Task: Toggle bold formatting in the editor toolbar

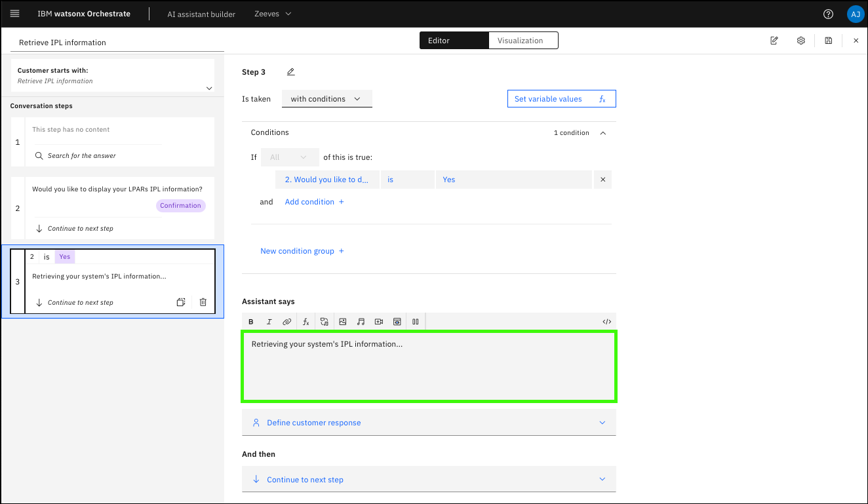Action: [x=251, y=322]
